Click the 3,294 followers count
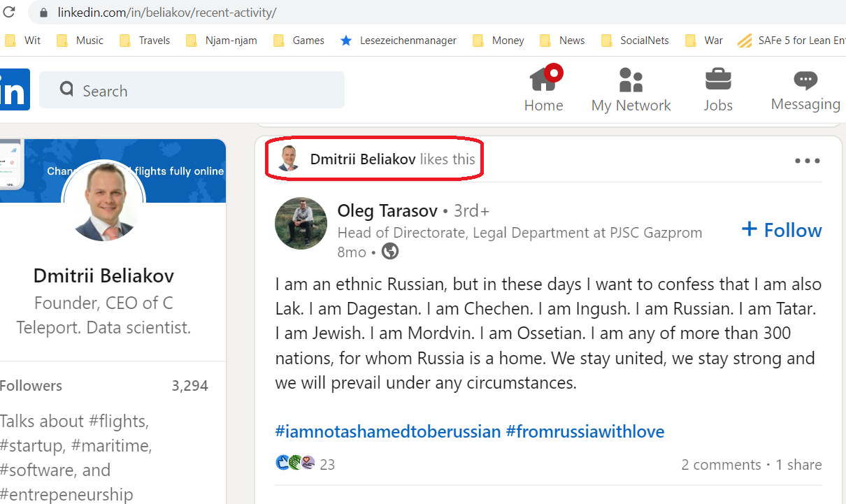846x504 pixels. tap(190, 386)
